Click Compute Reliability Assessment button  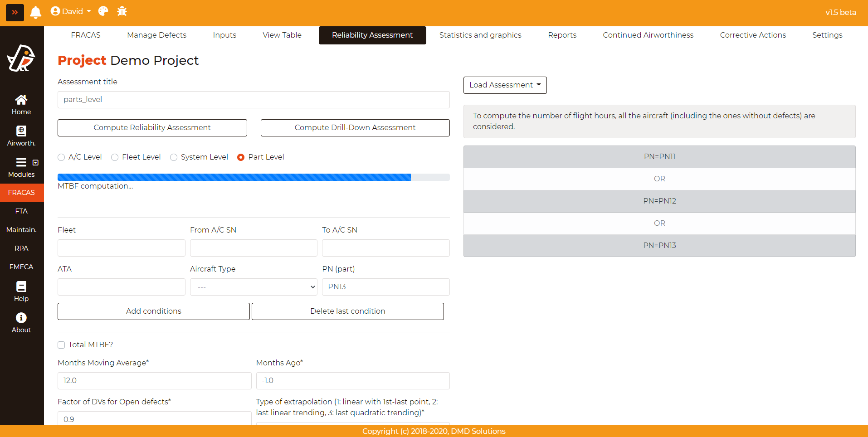pos(152,128)
